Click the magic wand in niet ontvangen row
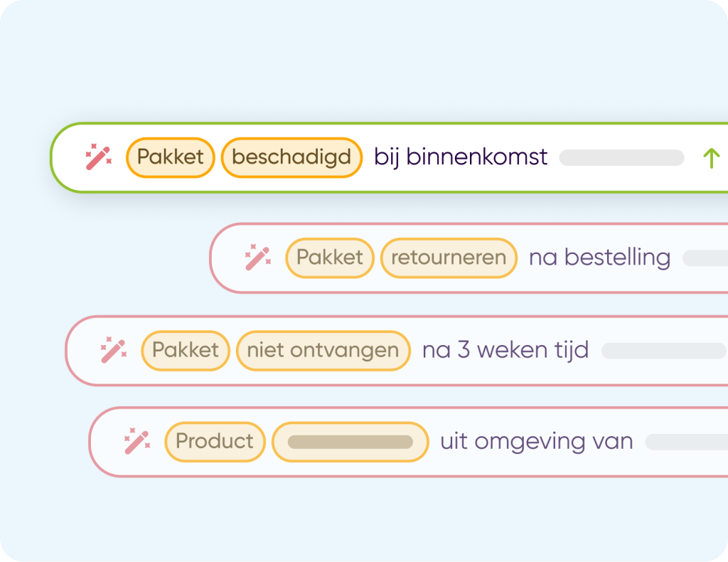 pyautogui.click(x=113, y=351)
